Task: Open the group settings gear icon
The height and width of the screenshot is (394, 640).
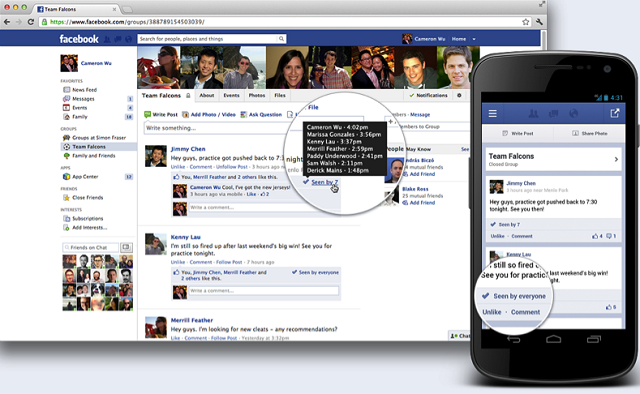Action: tap(459, 95)
